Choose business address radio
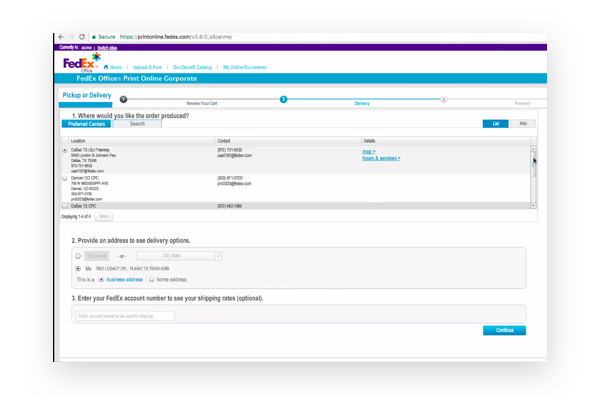The image size is (600, 400). (x=101, y=279)
